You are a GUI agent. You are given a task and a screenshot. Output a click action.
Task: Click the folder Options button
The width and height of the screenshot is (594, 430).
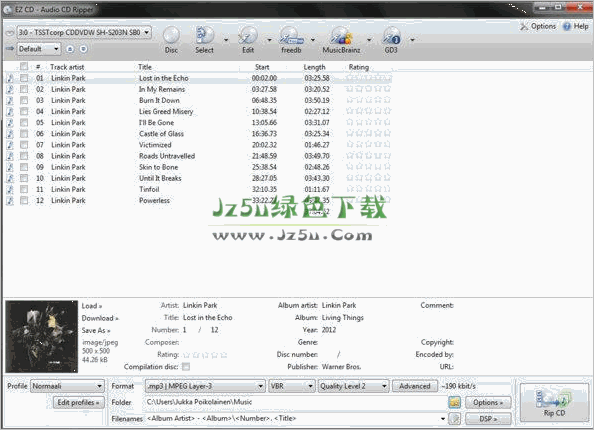(488, 402)
